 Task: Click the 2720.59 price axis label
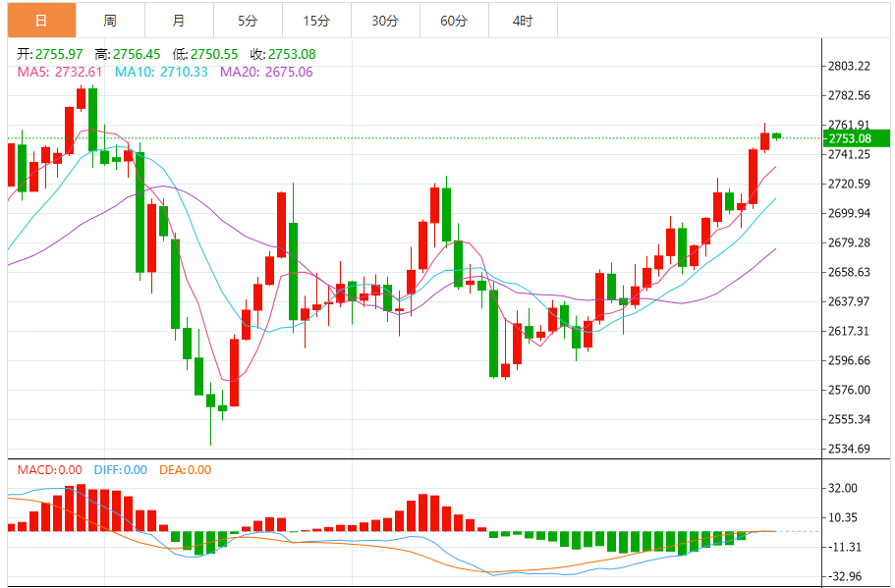pos(850,184)
